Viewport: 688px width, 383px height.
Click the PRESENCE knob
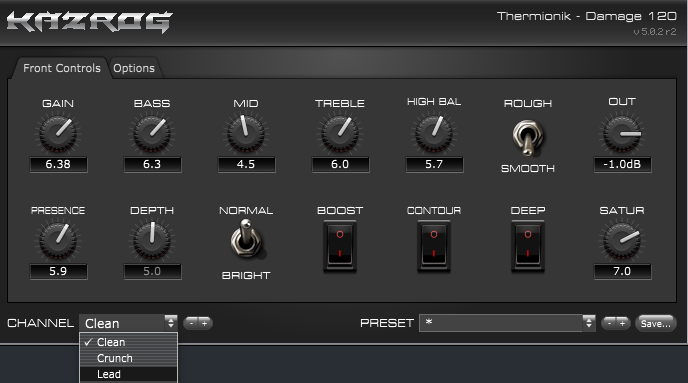coord(58,240)
